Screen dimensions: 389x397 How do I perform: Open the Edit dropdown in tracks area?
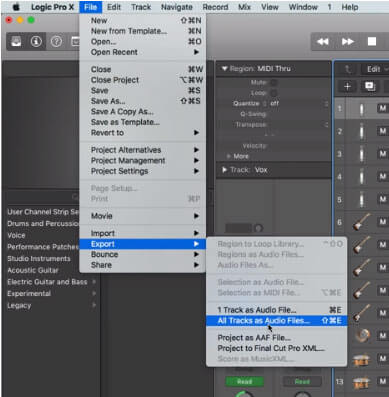[375, 69]
